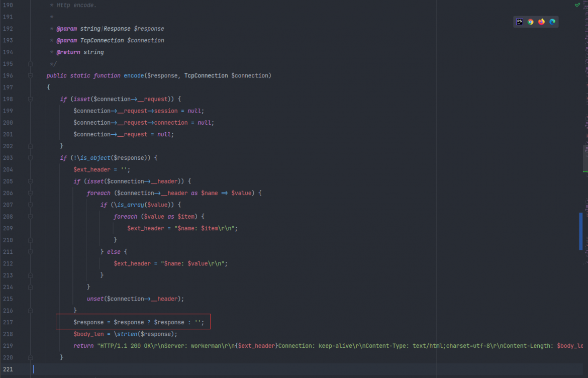588x378 pixels.
Task: Click fold end marker at line 213
Action: (x=30, y=275)
